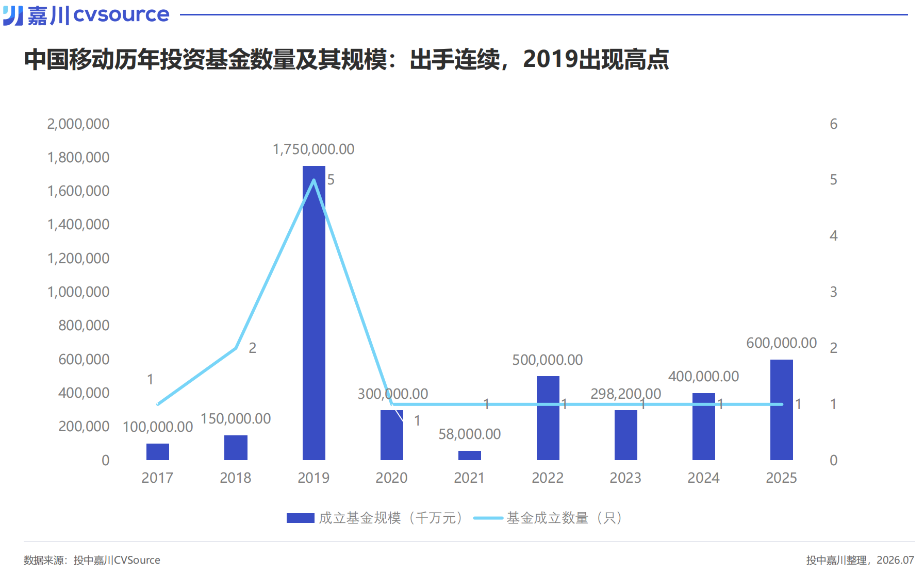Click the 2017 bar labeled 100,000.00

click(157, 452)
